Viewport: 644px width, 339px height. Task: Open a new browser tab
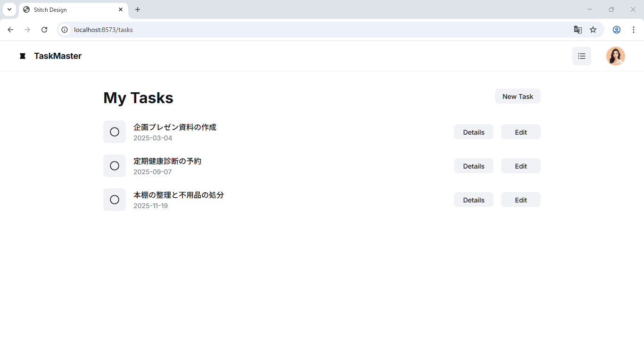coord(138,9)
